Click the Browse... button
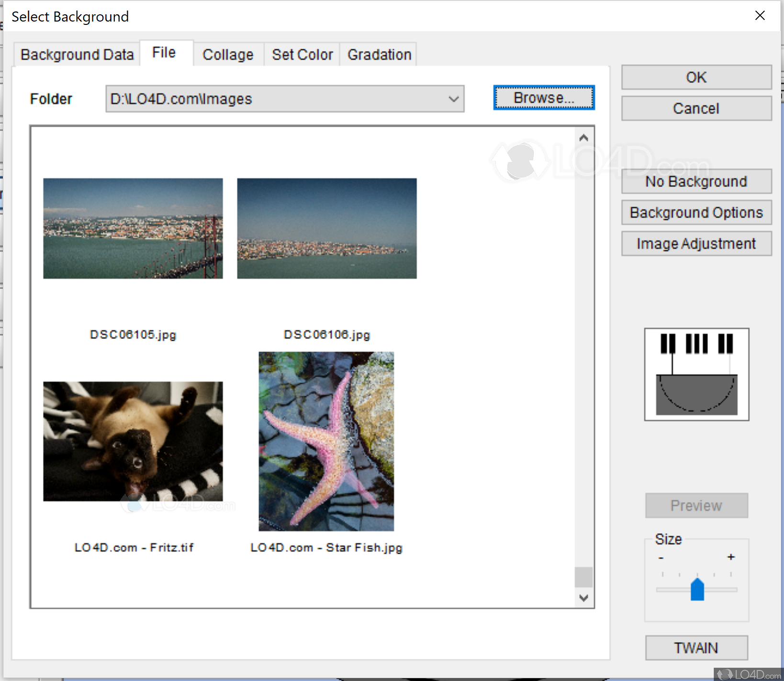 click(x=544, y=98)
